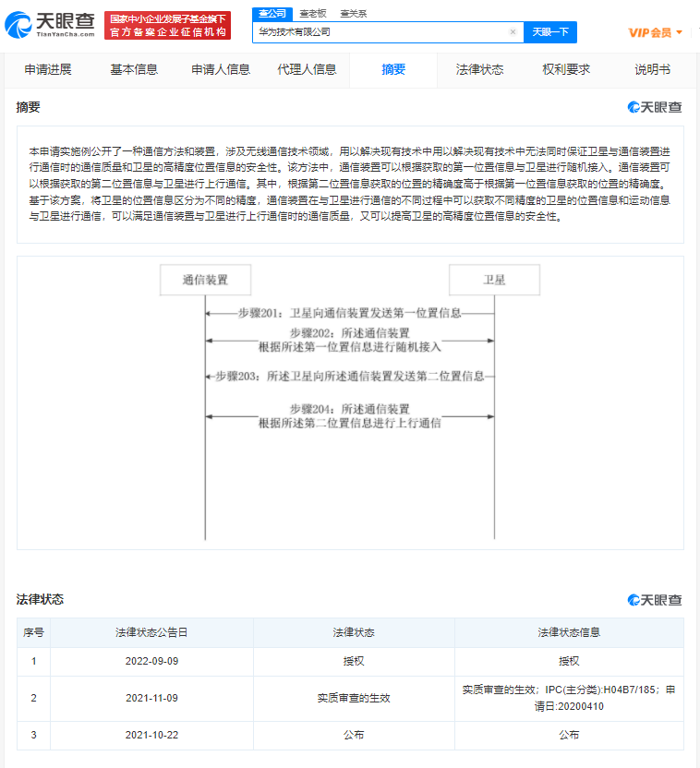Click the 天眼一下 search button
Image resolution: width=700 pixels, height=768 pixels.
[x=550, y=31]
